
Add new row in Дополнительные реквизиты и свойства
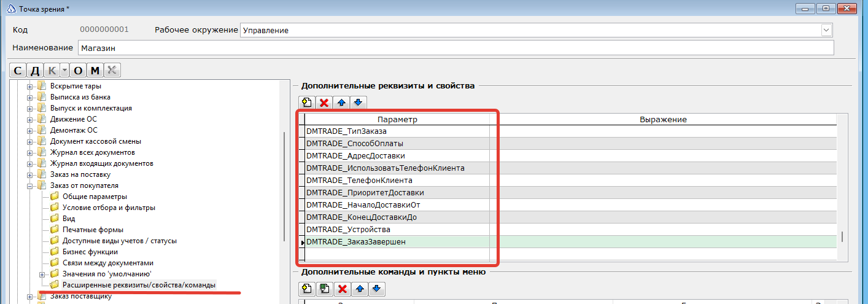point(307,102)
